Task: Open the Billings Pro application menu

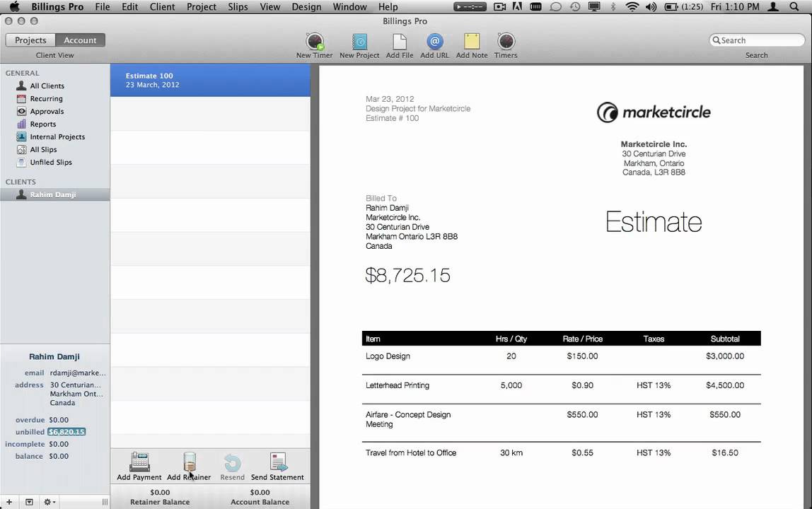Action: pyautogui.click(x=57, y=7)
